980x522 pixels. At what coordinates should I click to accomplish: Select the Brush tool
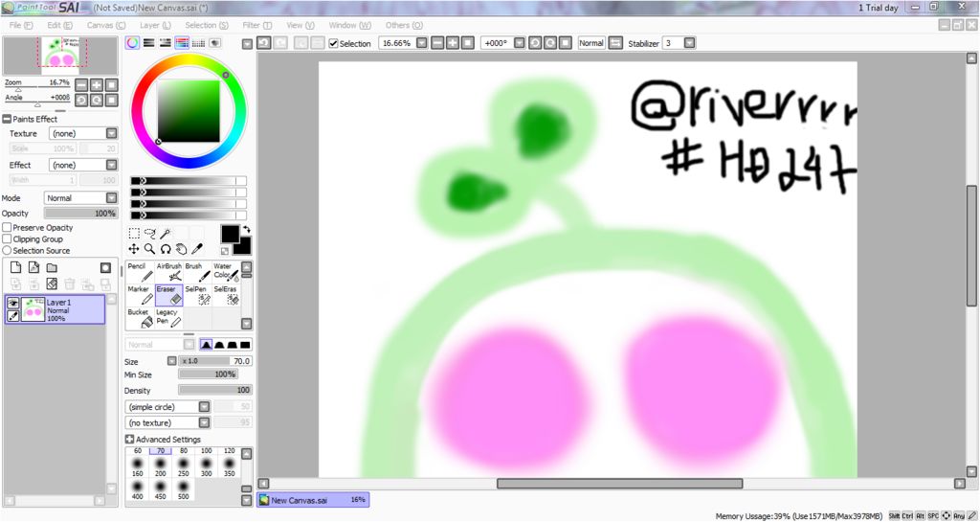(197, 272)
